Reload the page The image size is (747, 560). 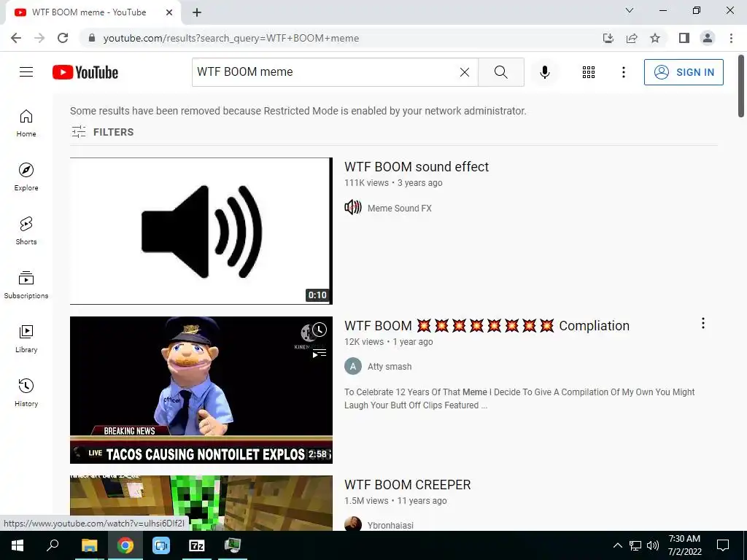63,38
